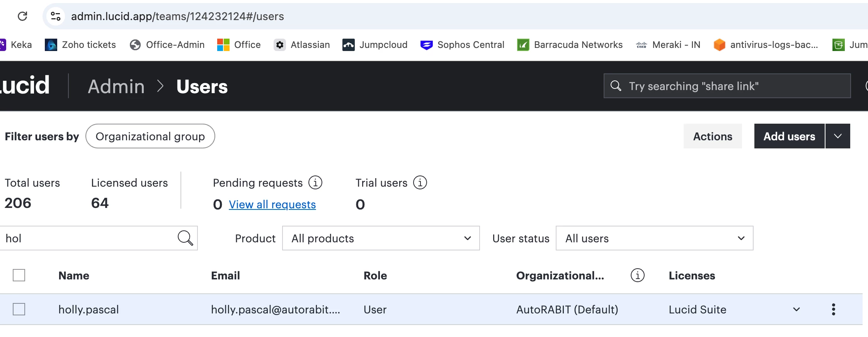Click the Add users button
The height and width of the screenshot is (337, 868).
tap(790, 136)
